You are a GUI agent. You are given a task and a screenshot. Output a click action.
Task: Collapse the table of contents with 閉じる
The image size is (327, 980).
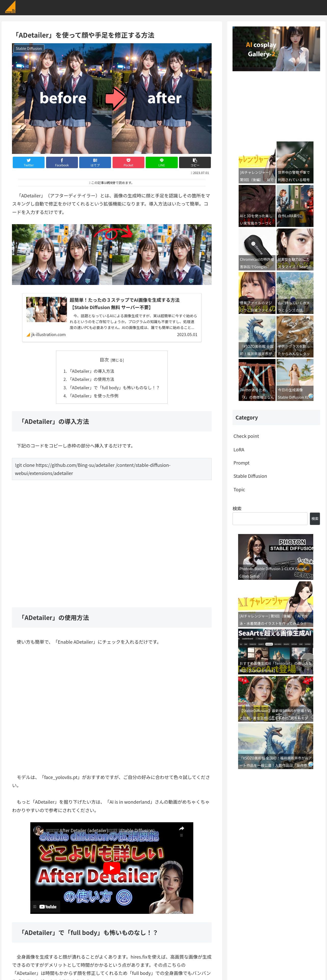[x=117, y=360]
